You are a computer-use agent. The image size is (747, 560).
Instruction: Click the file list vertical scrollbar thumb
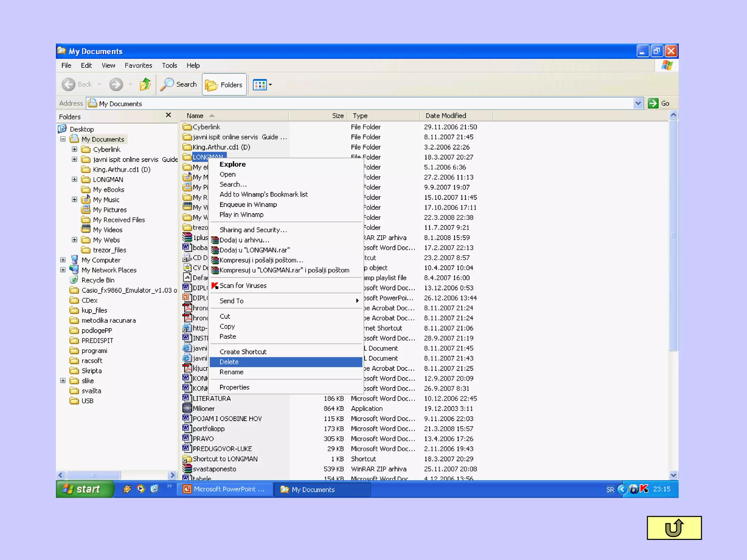(673, 235)
